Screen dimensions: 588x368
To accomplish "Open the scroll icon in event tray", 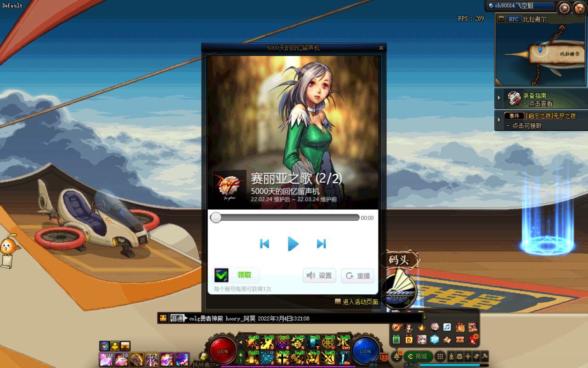I will (447, 340).
